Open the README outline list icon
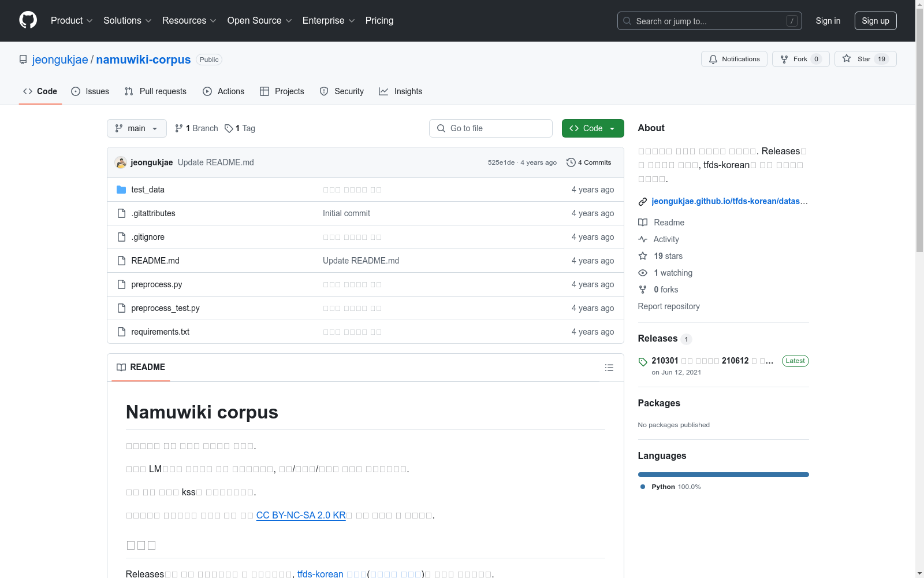Screen dimensions: 924x578 609,368
